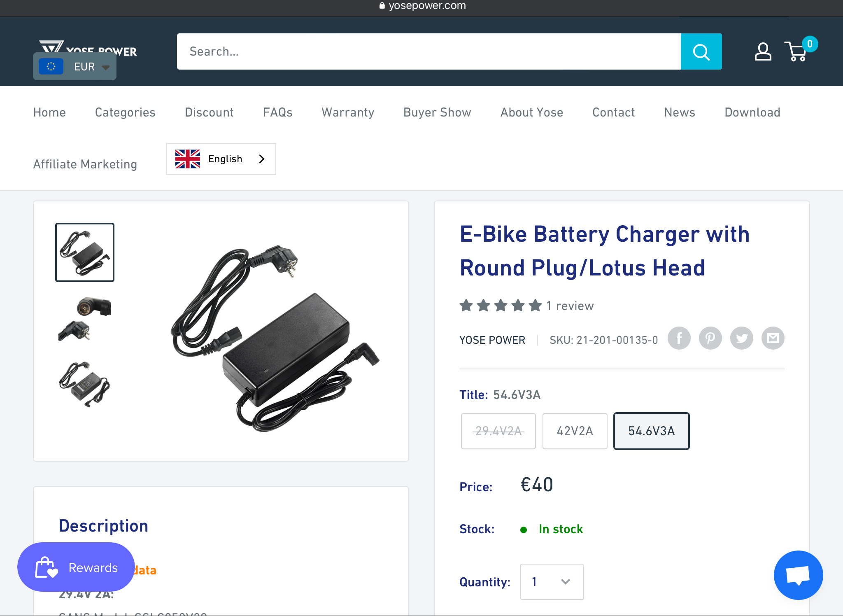
Task: Select the 29.4V2A variant option
Action: tap(498, 431)
